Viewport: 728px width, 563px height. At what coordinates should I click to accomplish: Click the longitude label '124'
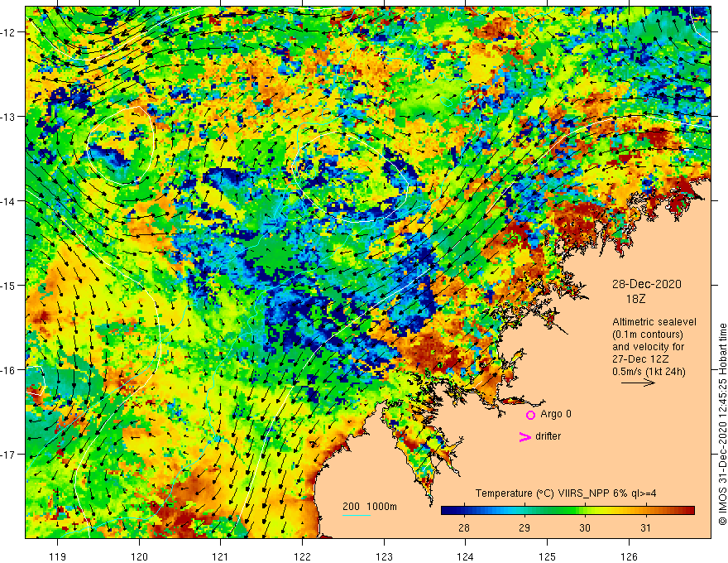point(465,556)
